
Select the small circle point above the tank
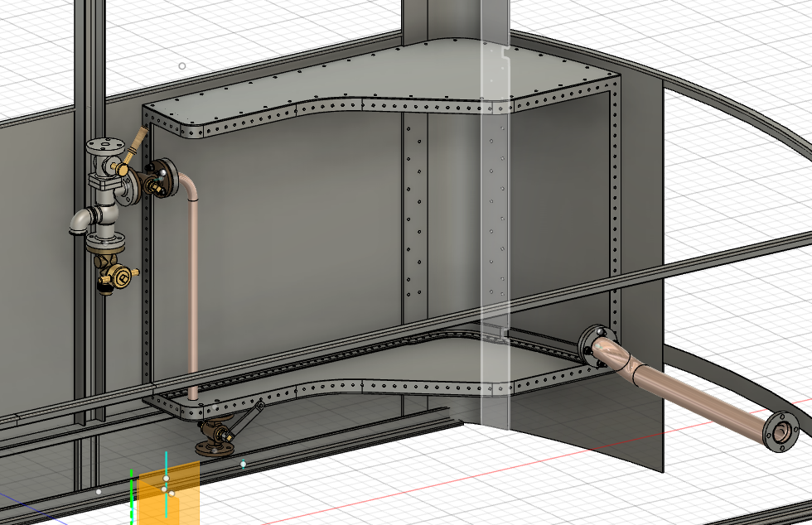pyautogui.click(x=181, y=66)
